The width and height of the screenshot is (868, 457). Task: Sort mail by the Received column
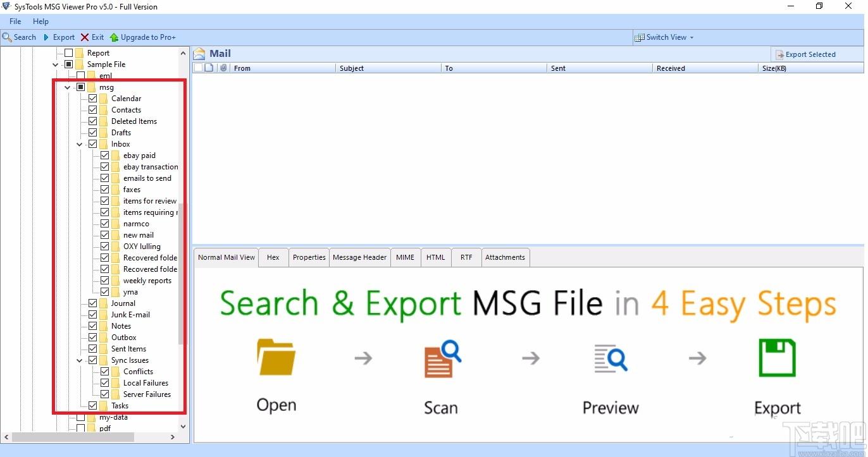[705, 68]
